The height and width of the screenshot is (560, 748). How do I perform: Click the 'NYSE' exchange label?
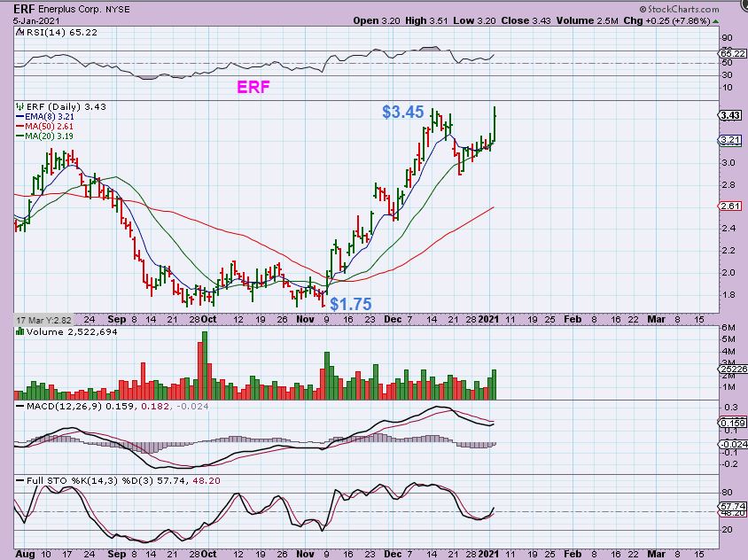(x=117, y=9)
